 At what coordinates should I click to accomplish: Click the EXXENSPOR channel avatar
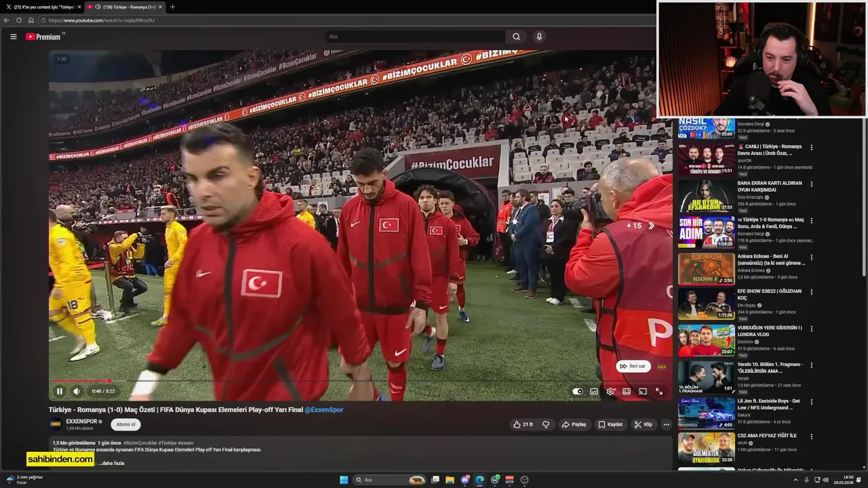point(56,424)
